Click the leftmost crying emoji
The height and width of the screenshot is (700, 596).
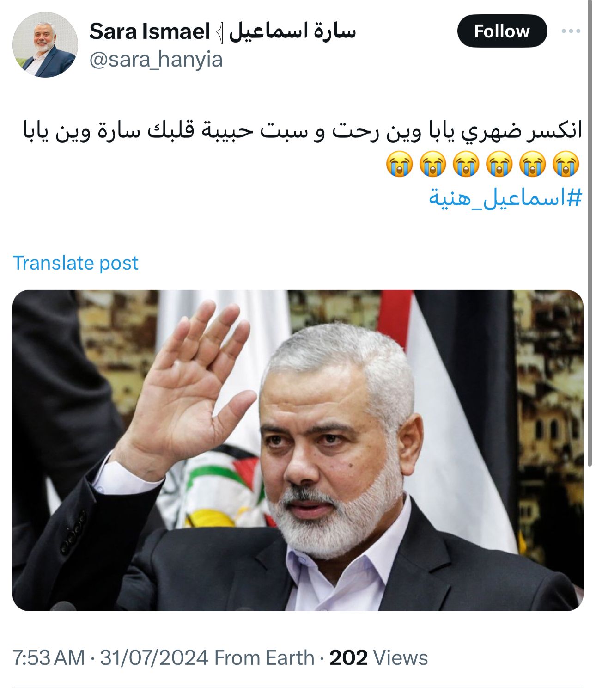coord(400,164)
